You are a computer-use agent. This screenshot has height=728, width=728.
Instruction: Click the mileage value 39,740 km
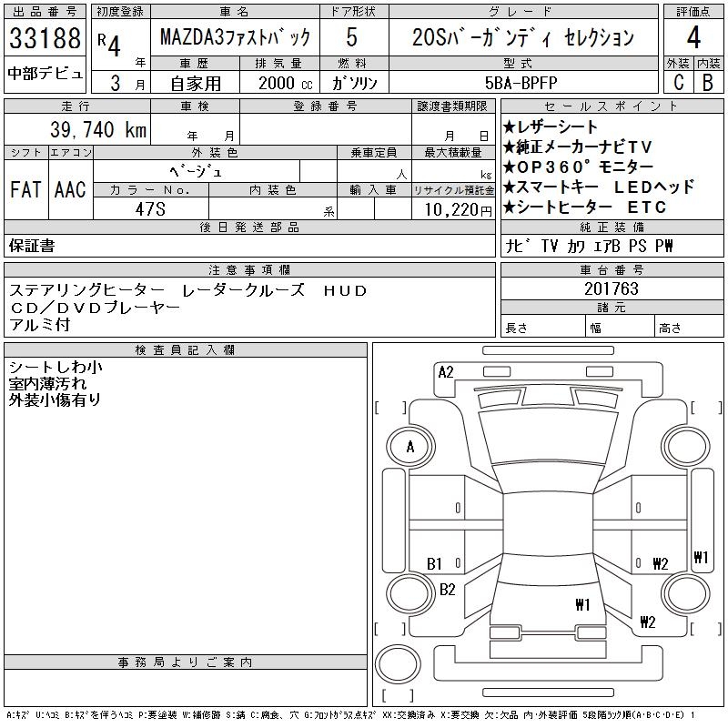(98, 130)
